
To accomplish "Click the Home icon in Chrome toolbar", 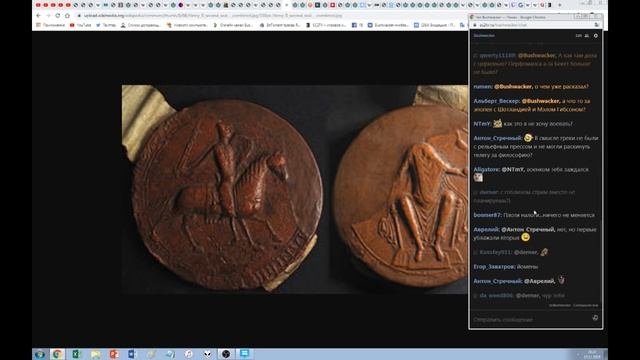I will point(67,16).
